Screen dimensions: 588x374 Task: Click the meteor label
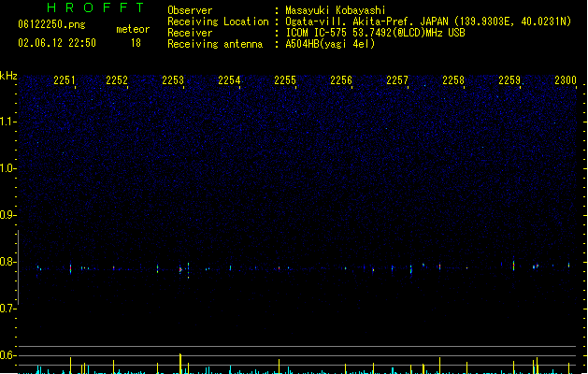point(133,29)
